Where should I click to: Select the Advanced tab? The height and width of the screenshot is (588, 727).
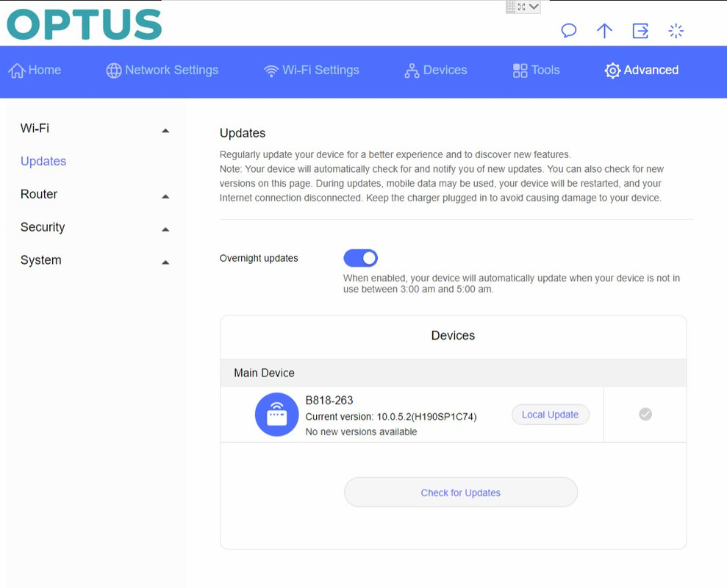[x=642, y=70]
